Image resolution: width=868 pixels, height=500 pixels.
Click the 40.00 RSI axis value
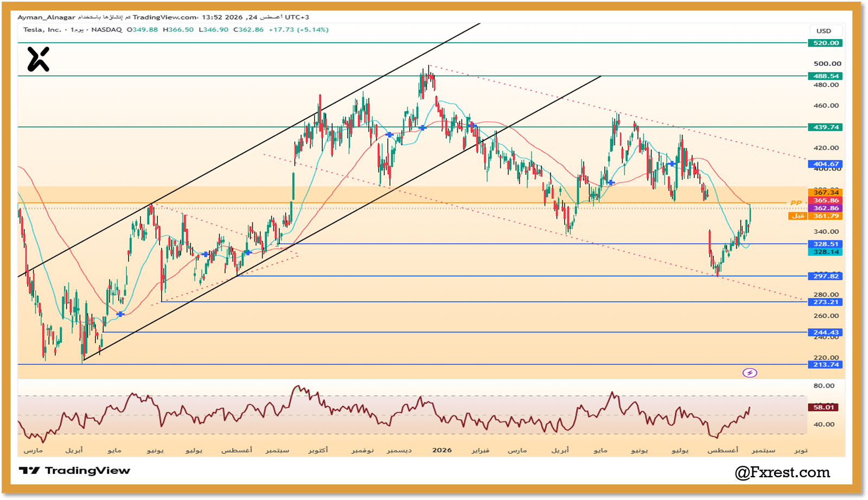coord(824,425)
